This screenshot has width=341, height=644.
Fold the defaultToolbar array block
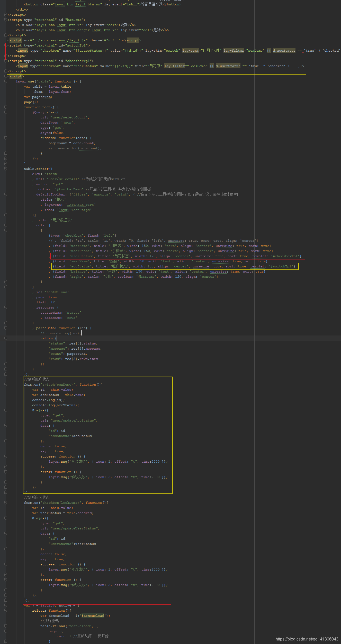pyautogui.click(x=6, y=194)
